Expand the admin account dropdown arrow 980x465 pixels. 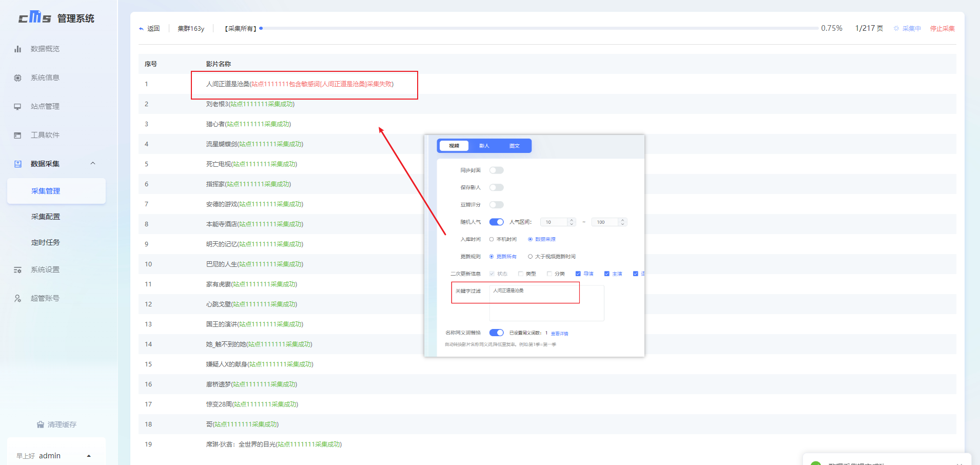[x=89, y=456]
